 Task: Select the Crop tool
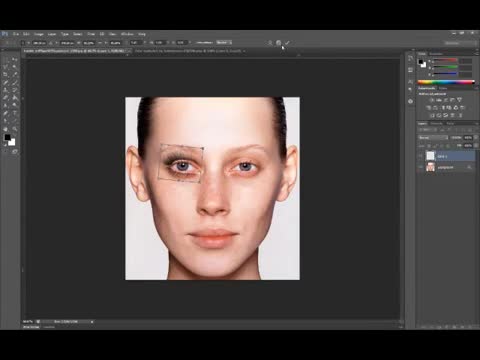[x=6, y=74]
